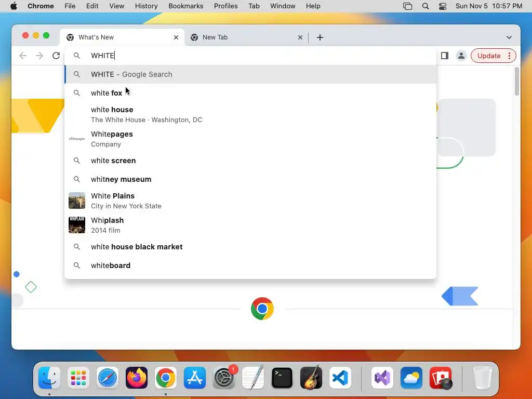Choose white house black market suggestion
The height and width of the screenshot is (399, 532).
[x=250, y=247]
